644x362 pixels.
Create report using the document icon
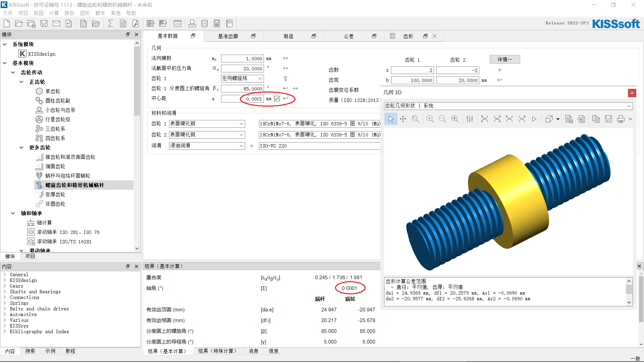(123, 23)
